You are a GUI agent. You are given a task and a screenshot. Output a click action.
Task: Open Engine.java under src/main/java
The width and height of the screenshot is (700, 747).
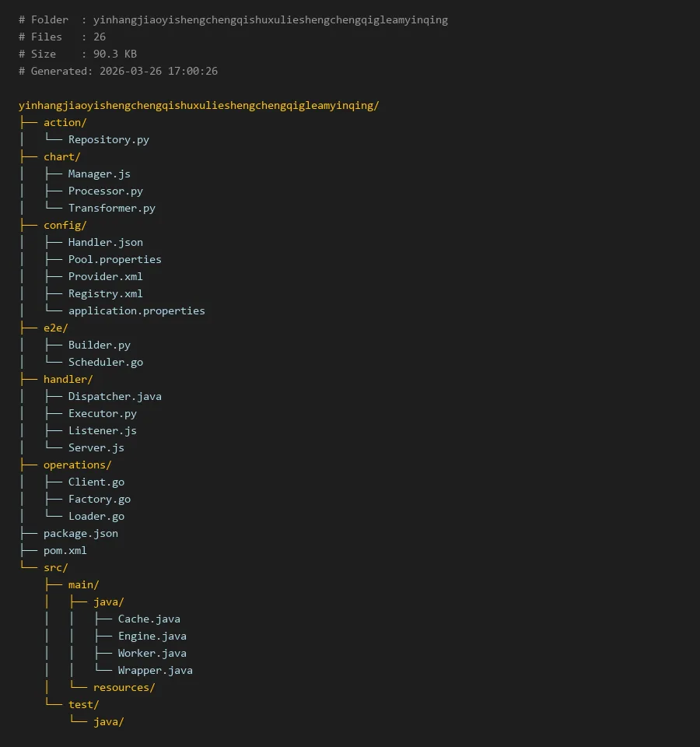[152, 636]
